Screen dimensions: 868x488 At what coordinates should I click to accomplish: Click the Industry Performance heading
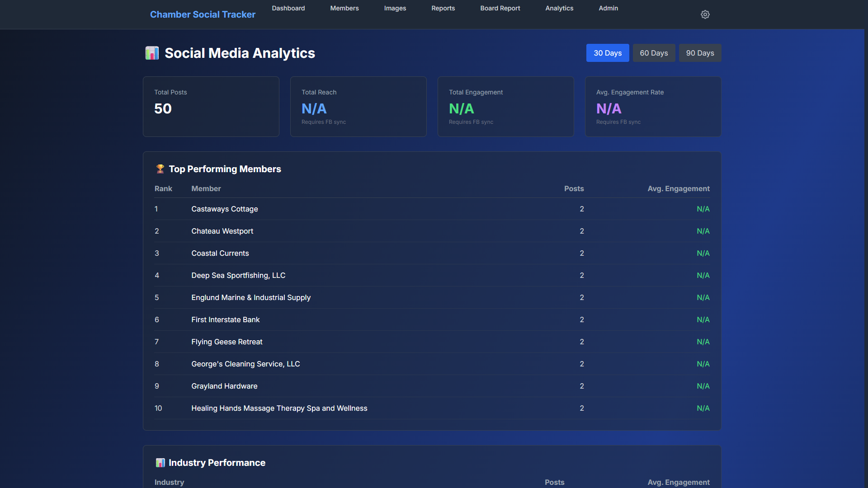217,463
